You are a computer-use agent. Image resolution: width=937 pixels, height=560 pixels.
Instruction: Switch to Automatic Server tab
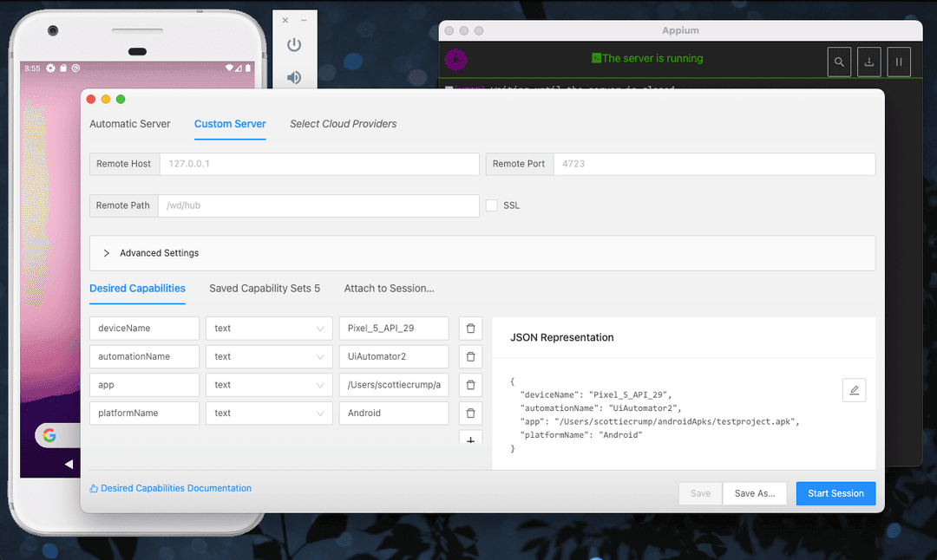coord(130,124)
